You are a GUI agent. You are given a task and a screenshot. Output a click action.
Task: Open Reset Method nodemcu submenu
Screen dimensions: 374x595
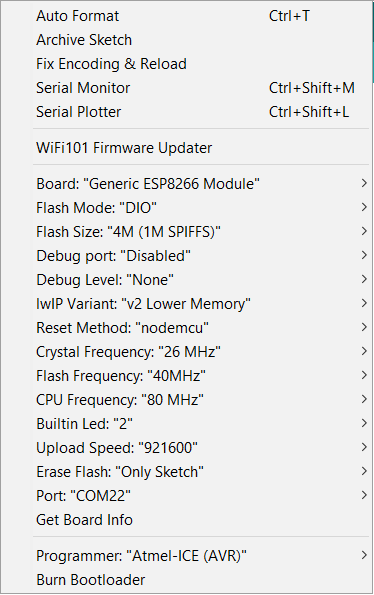coord(201,327)
